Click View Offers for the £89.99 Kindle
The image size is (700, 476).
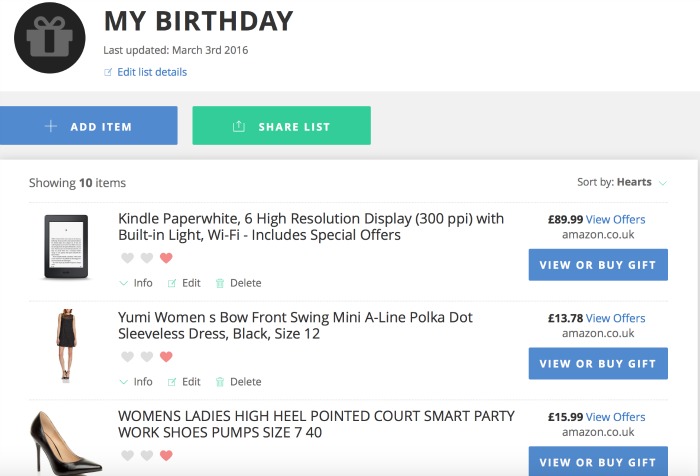pos(615,219)
